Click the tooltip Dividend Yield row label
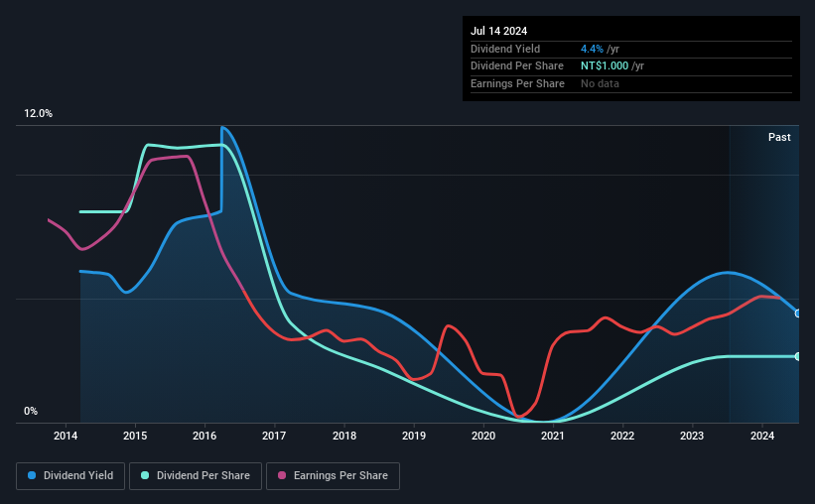The height and width of the screenshot is (504, 815). click(505, 49)
